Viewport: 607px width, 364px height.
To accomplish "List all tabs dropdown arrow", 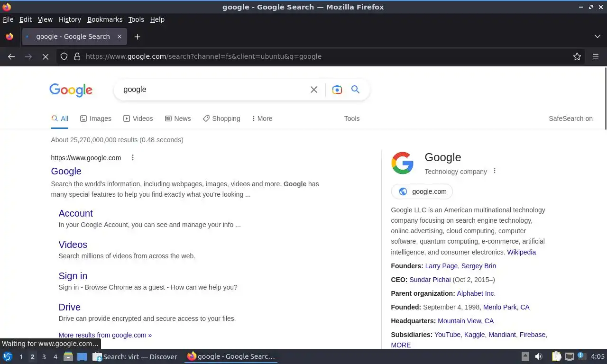I will (598, 36).
